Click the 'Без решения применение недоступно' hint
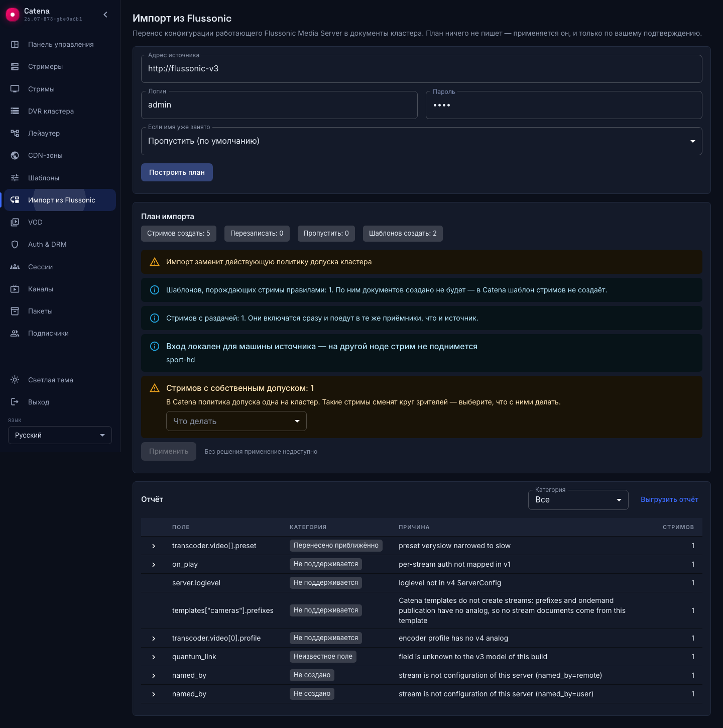The width and height of the screenshot is (723, 728). click(261, 452)
